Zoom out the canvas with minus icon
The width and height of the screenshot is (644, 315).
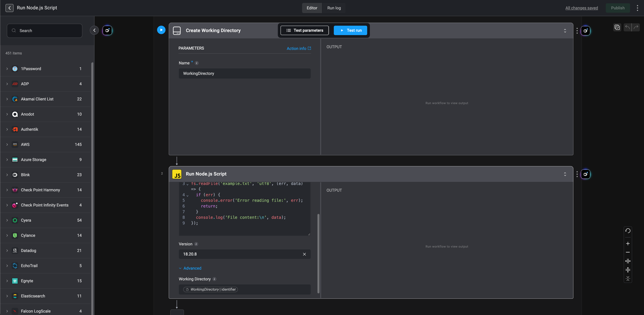pos(628,252)
